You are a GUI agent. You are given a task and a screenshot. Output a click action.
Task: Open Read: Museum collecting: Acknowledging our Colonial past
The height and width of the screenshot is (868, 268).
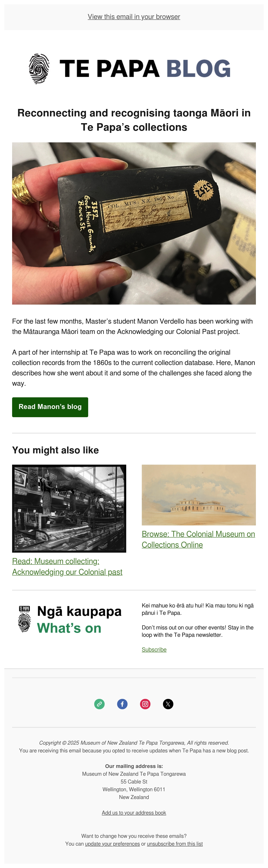(67, 566)
